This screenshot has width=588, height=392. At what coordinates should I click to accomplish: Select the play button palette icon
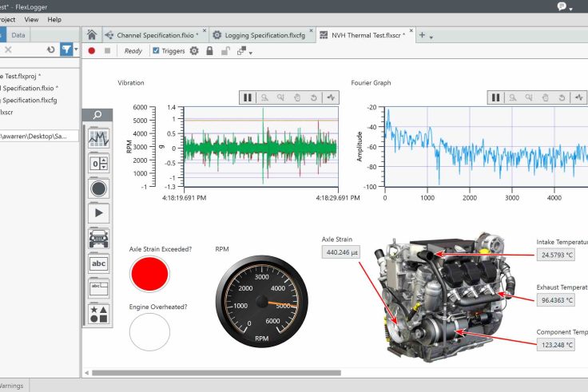coord(98,213)
